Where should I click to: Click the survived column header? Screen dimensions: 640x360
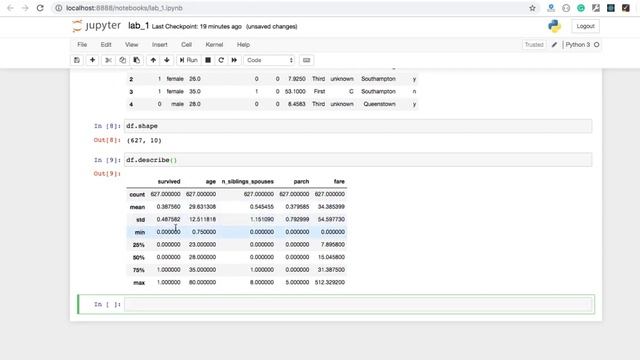(x=169, y=182)
